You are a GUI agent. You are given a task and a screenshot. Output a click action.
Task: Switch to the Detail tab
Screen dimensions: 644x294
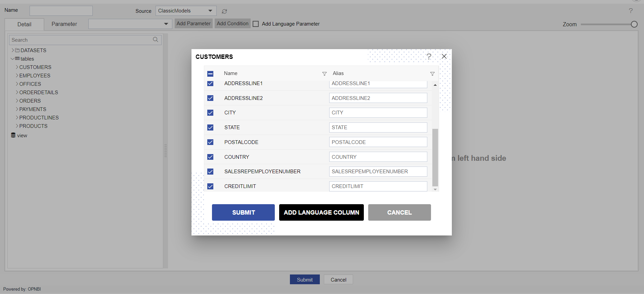coord(24,24)
